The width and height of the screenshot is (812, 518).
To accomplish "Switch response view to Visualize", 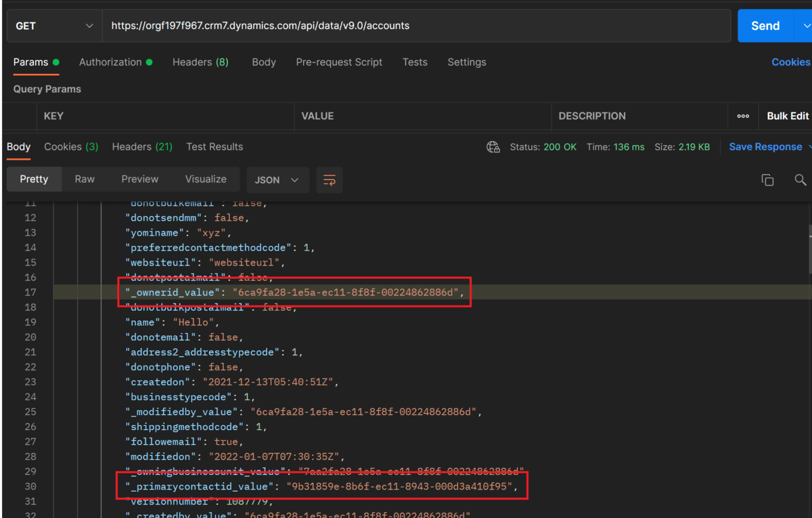I will (206, 179).
